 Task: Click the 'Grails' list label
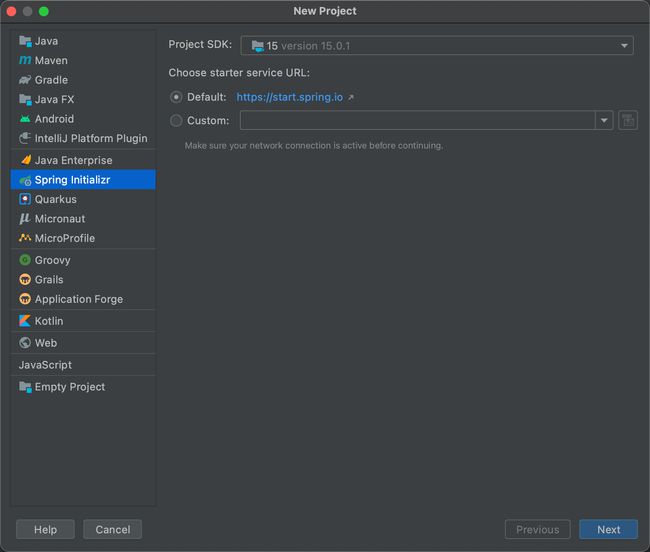[49, 280]
